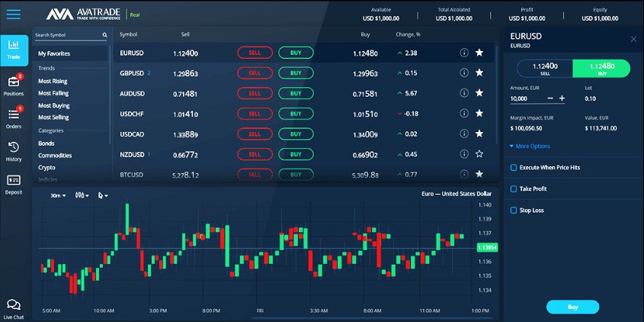Click BUY for AUDUSD

pyautogui.click(x=296, y=93)
